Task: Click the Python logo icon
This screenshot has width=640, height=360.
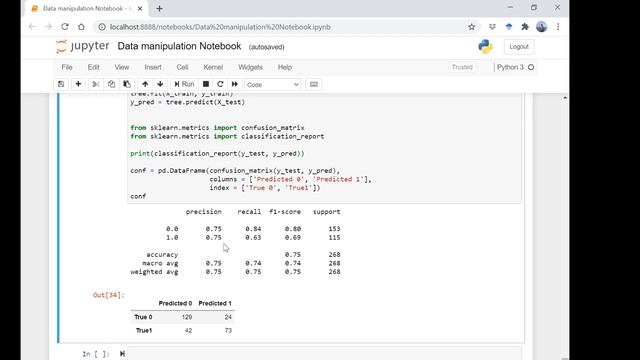Action: pos(485,47)
